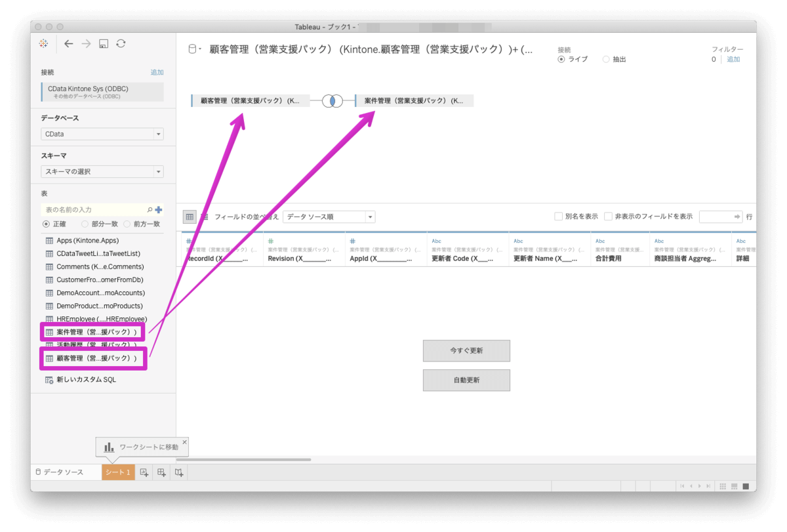Click the join Venn diagram icon
787x532 pixels.
click(332, 101)
